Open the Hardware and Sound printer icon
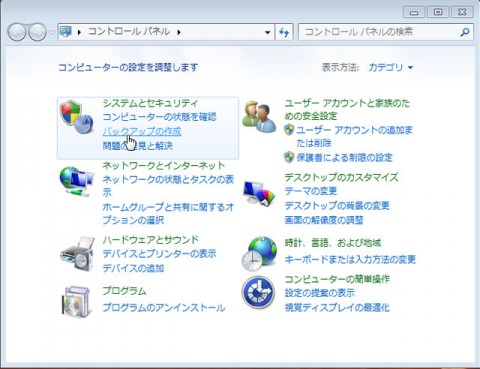Screen dimensions: 480x369 tap(77, 254)
